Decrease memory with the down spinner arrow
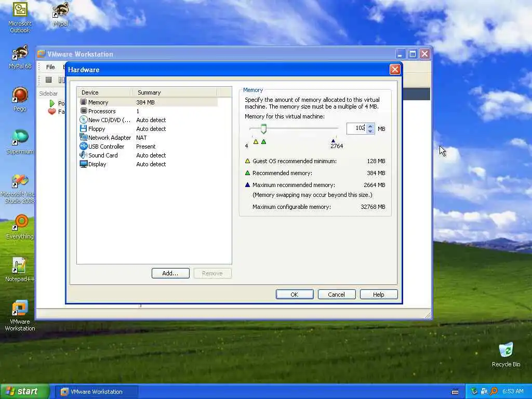 tap(370, 131)
